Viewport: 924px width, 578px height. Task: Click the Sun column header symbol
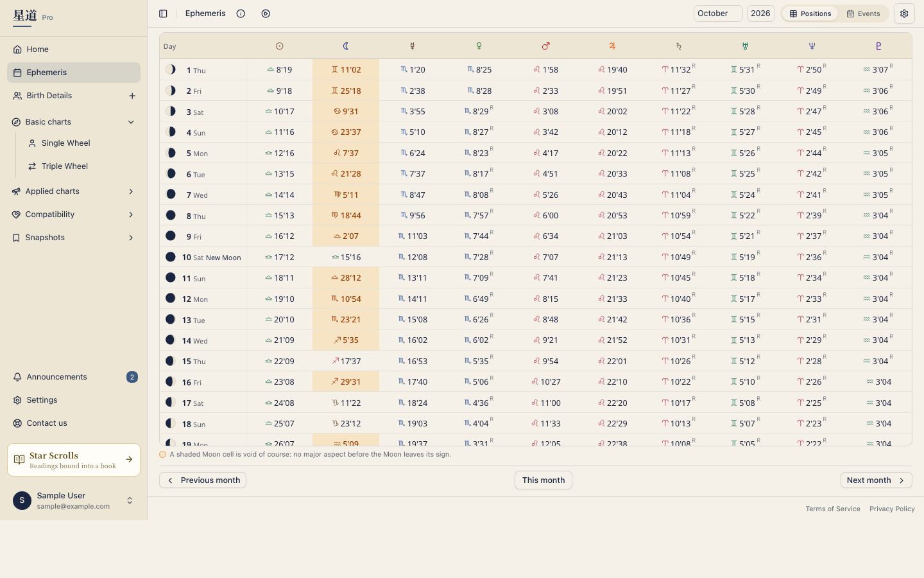[279, 46]
